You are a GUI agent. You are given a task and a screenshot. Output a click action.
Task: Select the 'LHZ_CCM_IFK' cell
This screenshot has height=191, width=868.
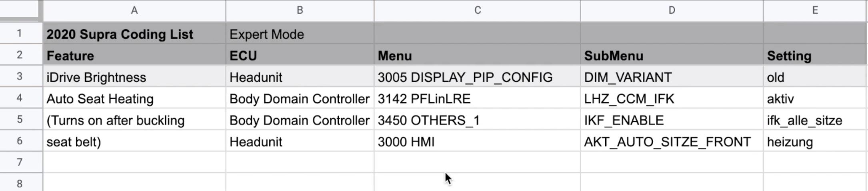coord(672,98)
